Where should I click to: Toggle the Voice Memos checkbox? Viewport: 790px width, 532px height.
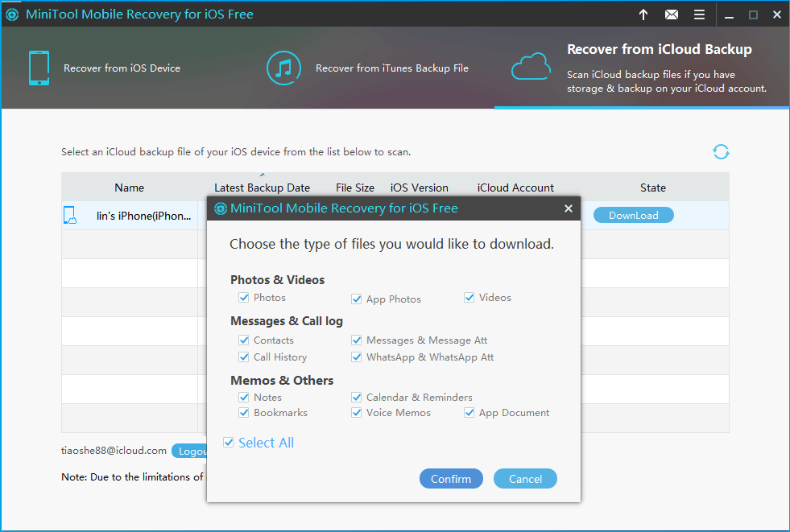[x=357, y=413]
